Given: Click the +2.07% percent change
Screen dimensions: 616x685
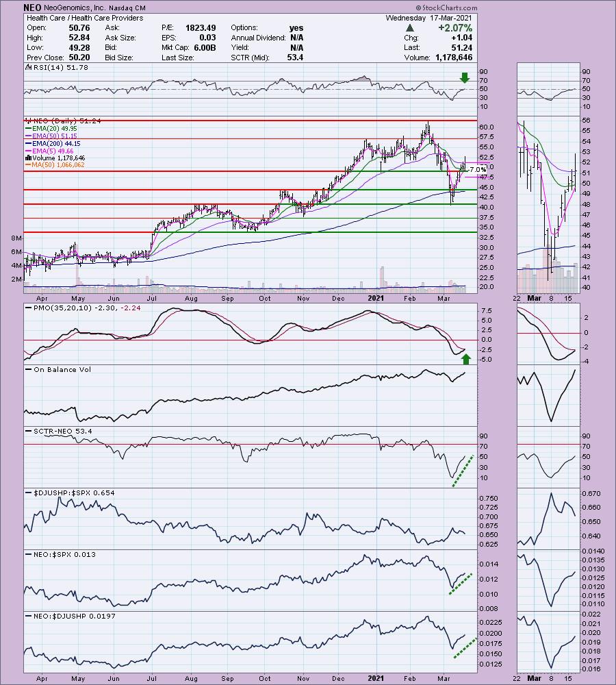Looking at the screenshot, I should (455, 28).
